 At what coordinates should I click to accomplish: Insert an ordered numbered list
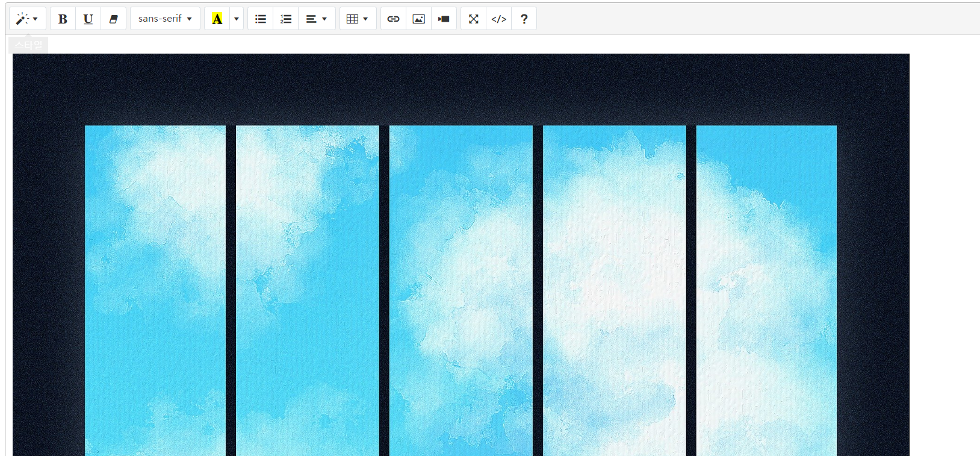(x=286, y=19)
